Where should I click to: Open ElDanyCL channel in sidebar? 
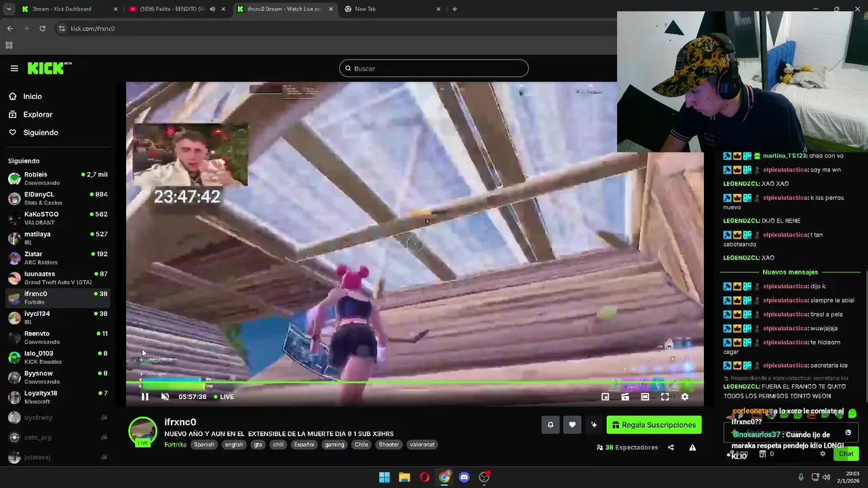click(x=58, y=198)
